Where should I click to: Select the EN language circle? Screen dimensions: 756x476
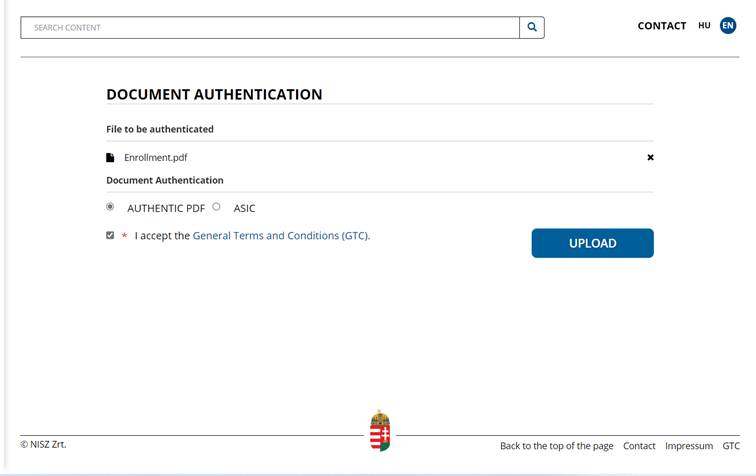(x=728, y=26)
